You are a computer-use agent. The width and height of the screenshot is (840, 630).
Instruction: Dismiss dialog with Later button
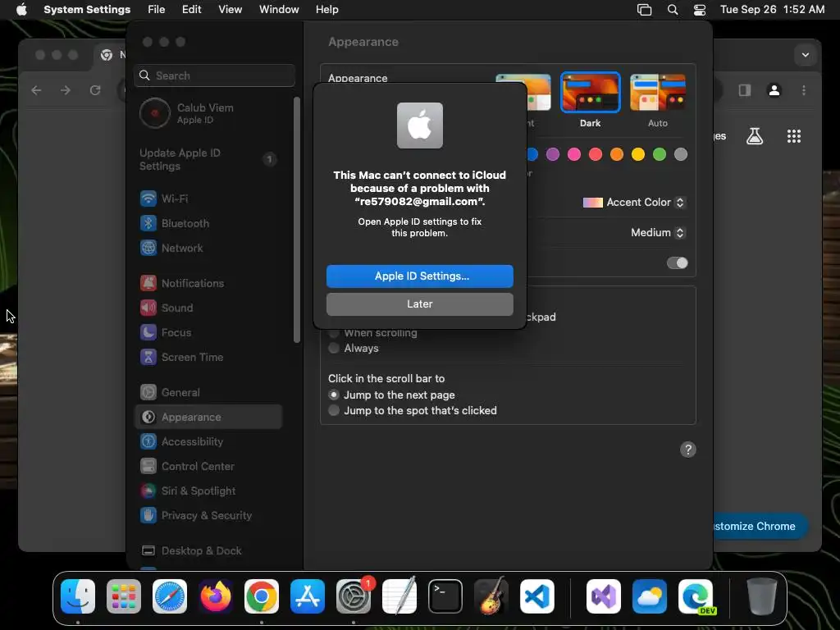420,304
